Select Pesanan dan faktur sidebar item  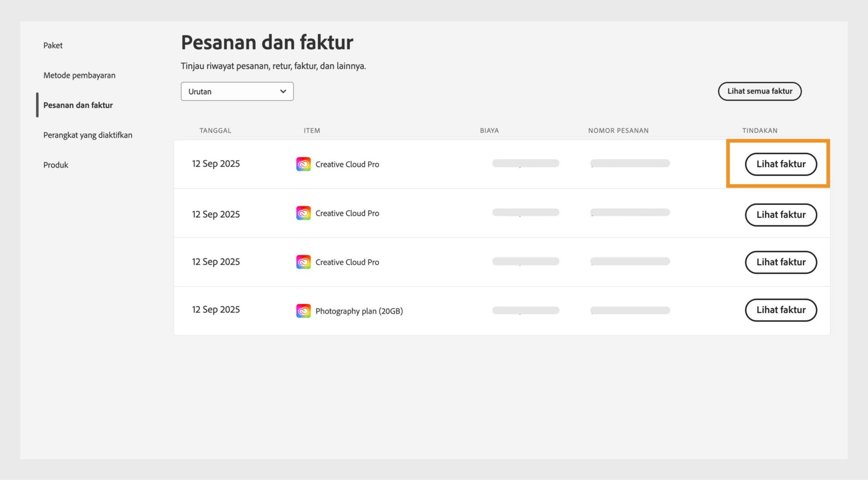click(x=78, y=105)
